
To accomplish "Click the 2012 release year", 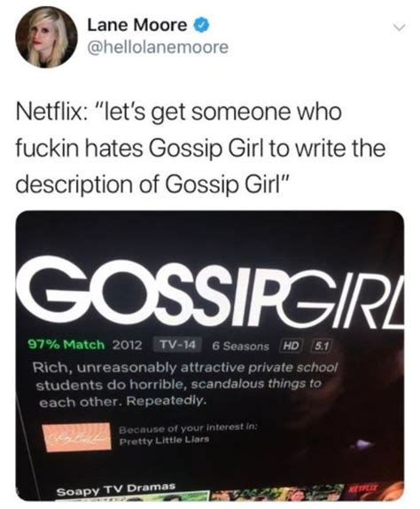I will (x=127, y=344).
